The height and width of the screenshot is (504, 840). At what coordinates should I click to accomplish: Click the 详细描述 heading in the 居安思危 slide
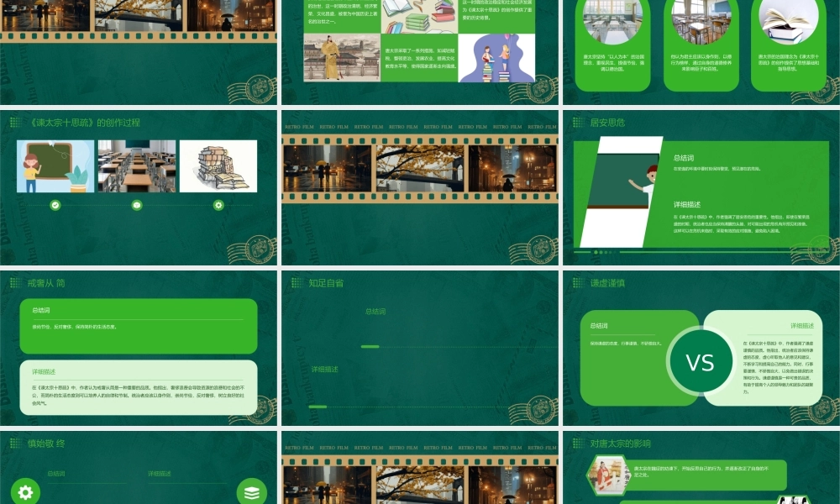pyautogui.click(x=687, y=205)
